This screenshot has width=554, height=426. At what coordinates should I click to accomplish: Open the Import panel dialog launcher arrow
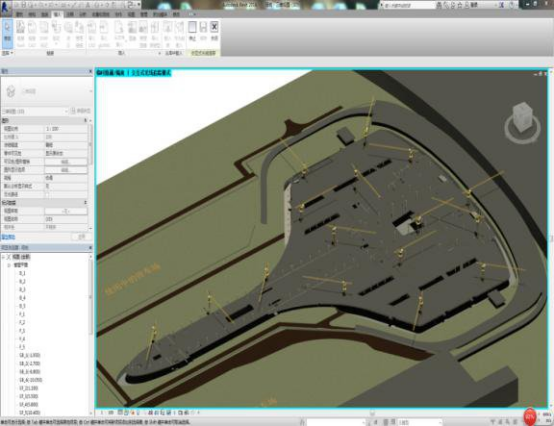pyautogui.click(x=159, y=53)
